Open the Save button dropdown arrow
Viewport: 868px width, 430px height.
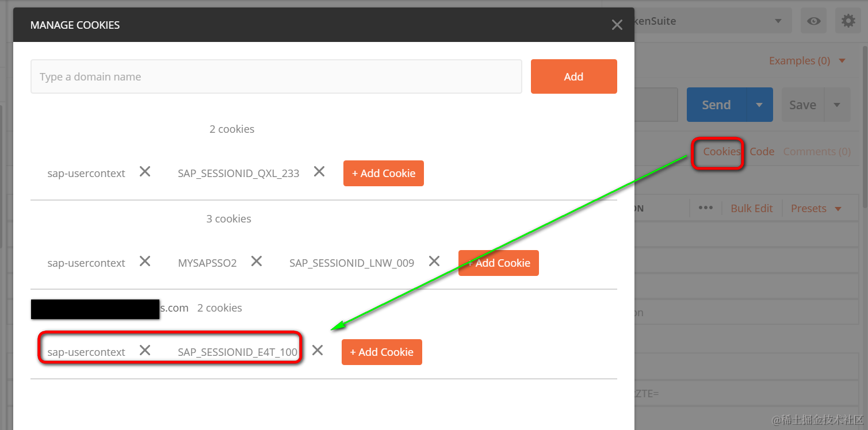click(x=838, y=105)
